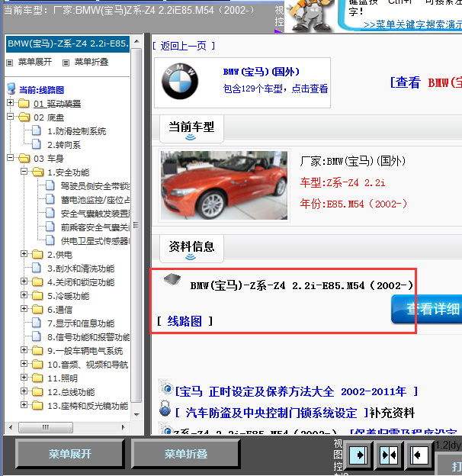
Task: Collapse the 03 车身 tree node
Action: (x=11, y=158)
